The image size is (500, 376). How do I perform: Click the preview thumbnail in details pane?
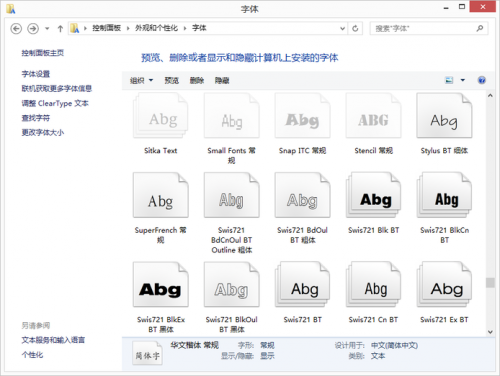(x=147, y=353)
